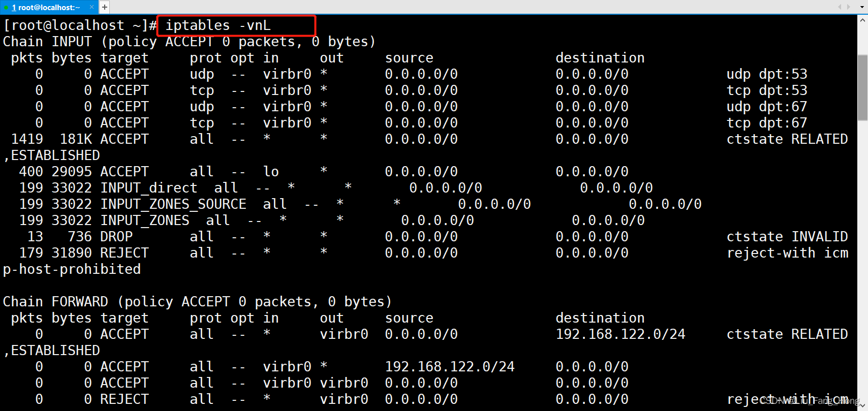Click destination 192.168.122.0/24 in FORWARD chain
868x411 pixels.
click(x=621, y=334)
